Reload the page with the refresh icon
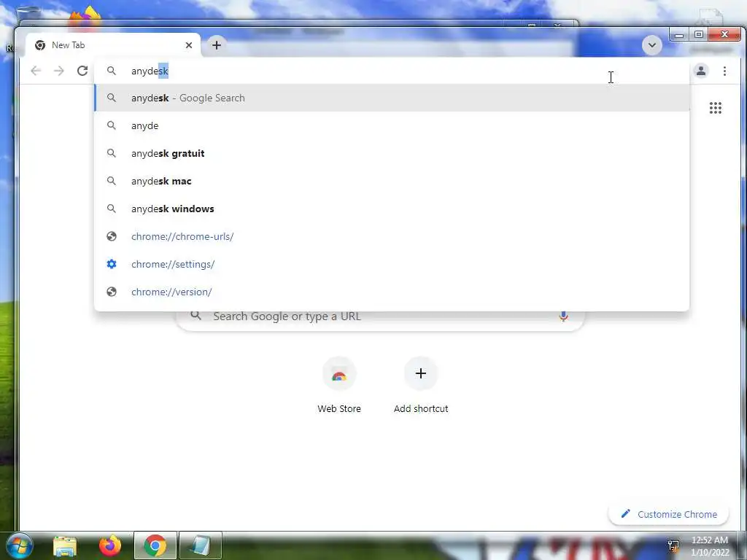747x560 pixels. (82, 71)
